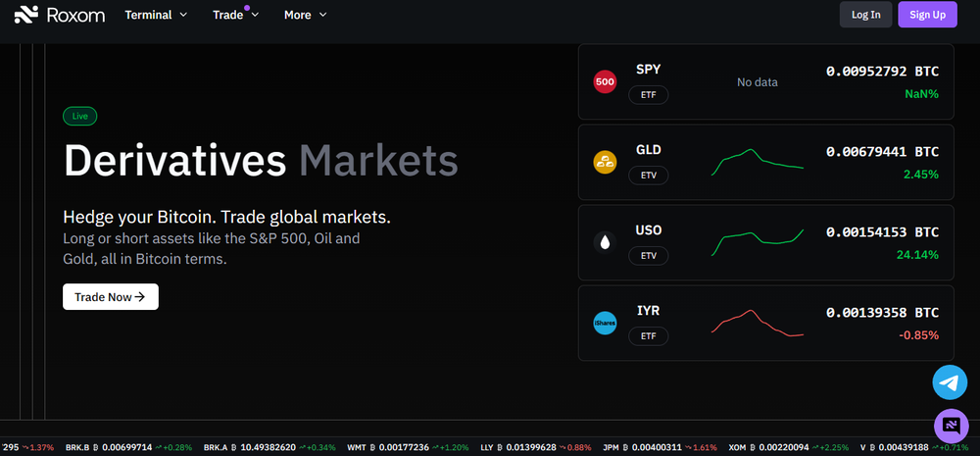Image resolution: width=980 pixels, height=456 pixels.
Task: Click the 2.45% change on GLD
Action: pyautogui.click(x=920, y=175)
